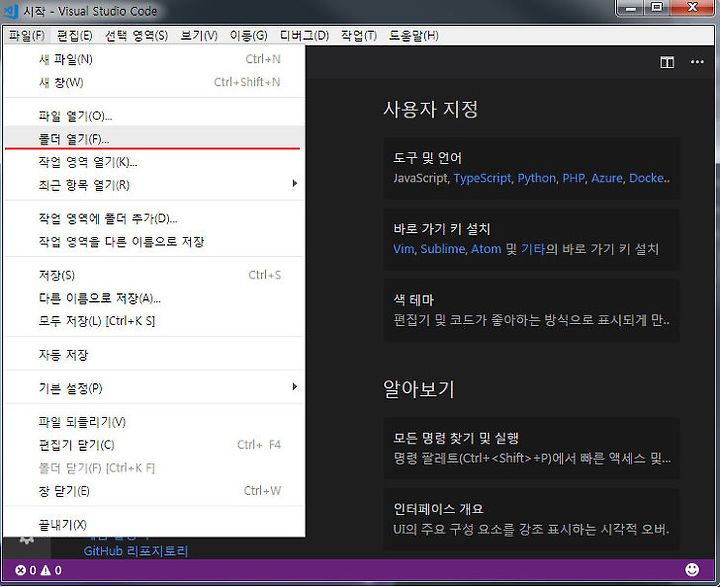Image resolution: width=720 pixels, height=587 pixels.
Task: Choose 다른 이름으로 저장(A)... entry
Action: [x=154, y=298]
